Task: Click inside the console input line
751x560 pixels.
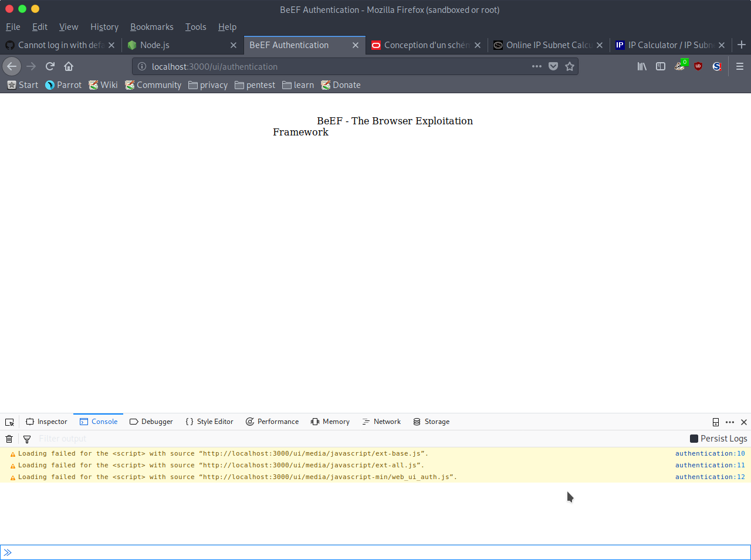Action: tap(235, 552)
